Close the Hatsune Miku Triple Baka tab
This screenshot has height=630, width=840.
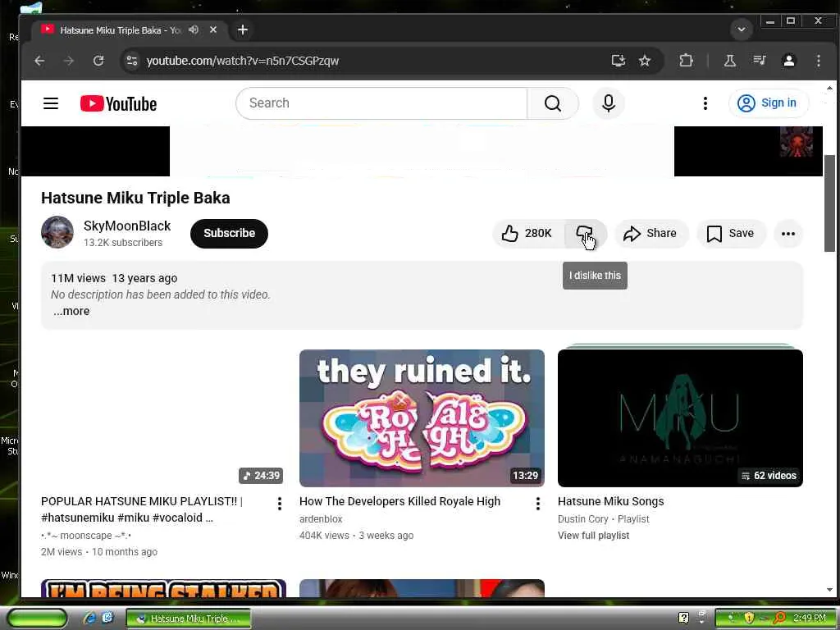[213, 30]
